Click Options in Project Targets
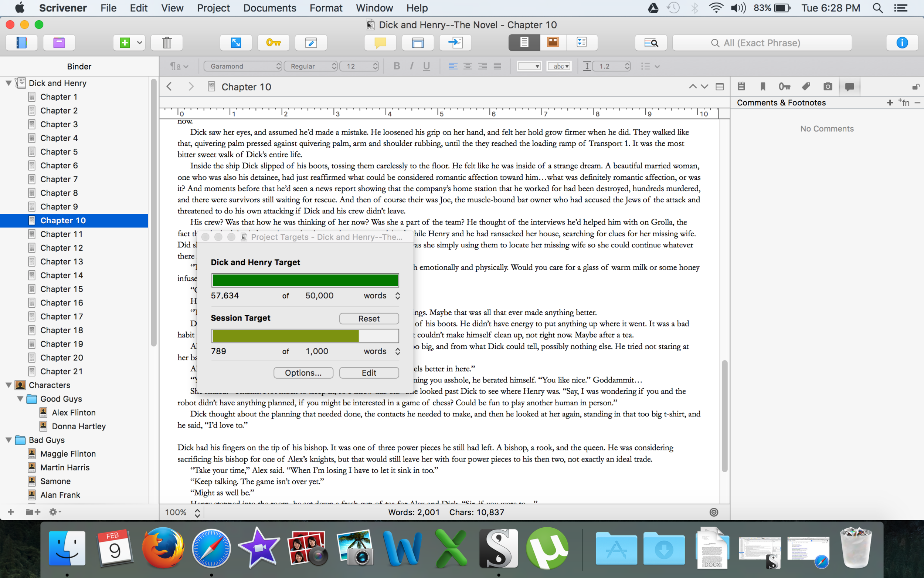The width and height of the screenshot is (924, 578). click(x=303, y=373)
